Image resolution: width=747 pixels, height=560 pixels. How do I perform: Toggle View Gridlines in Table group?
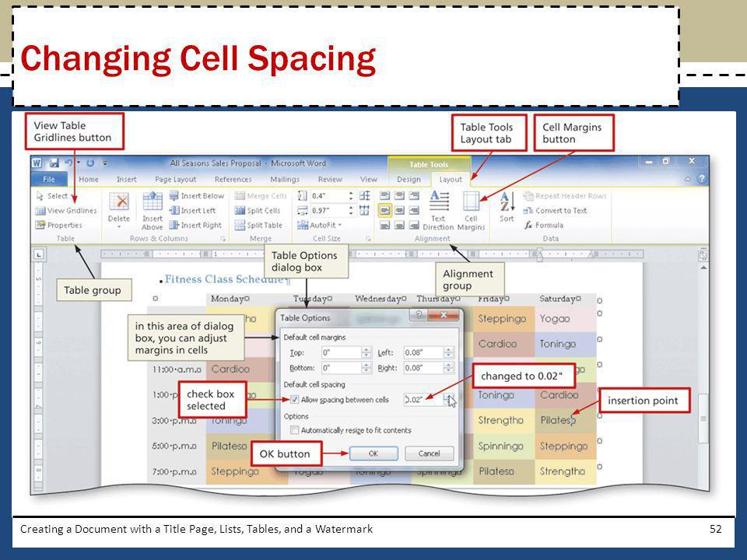(x=65, y=211)
